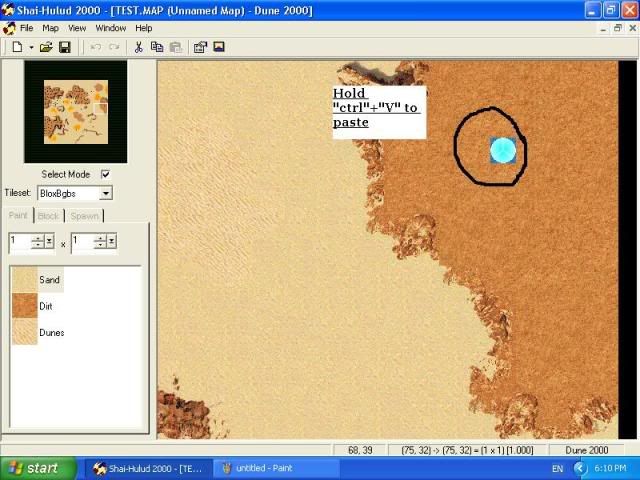Click the cyan spice bloom on the map
The height and width of the screenshot is (480, 640).
[503, 151]
